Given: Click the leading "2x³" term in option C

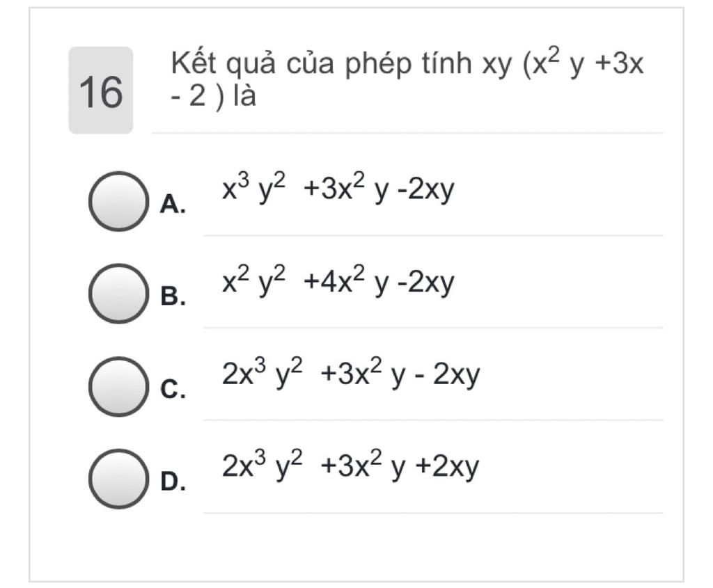Looking at the screenshot, I should pyautogui.click(x=244, y=372).
